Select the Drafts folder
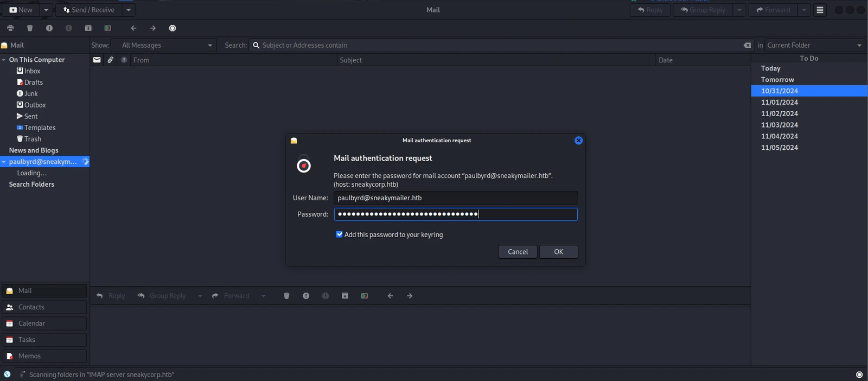This screenshot has height=381, width=868. [30, 82]
